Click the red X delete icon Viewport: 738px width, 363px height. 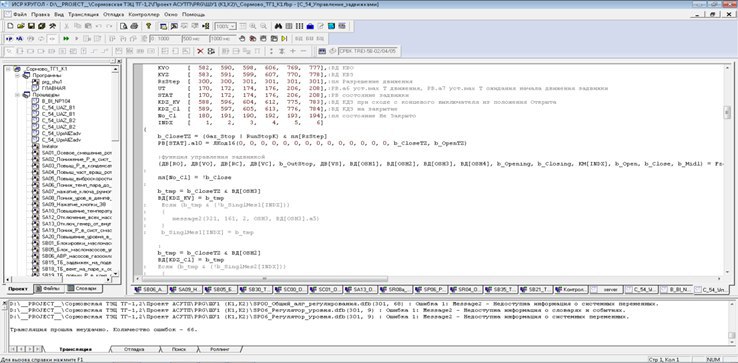200,51
